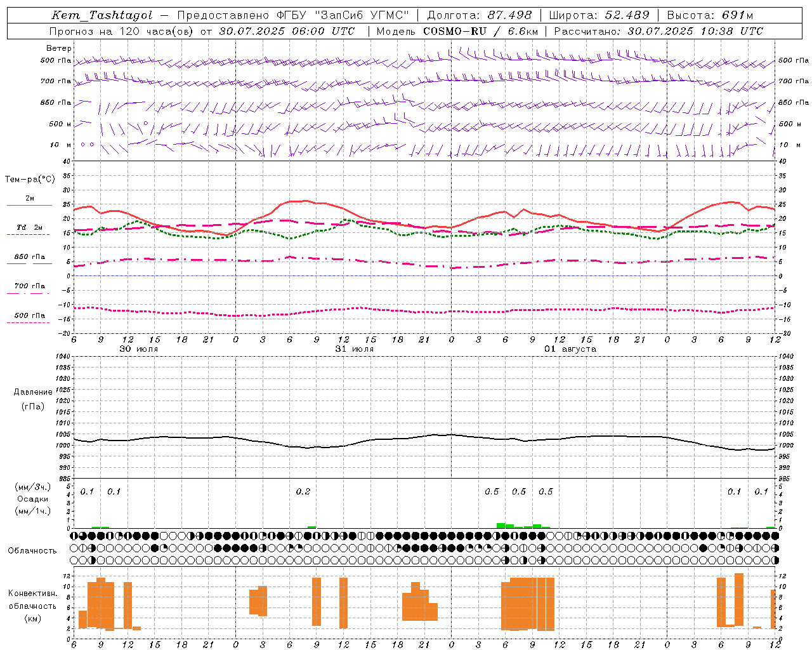Click the model name 'COSMO-RU / 6.6км'
This screenshot has height=650, width=812.
point(480,31)
